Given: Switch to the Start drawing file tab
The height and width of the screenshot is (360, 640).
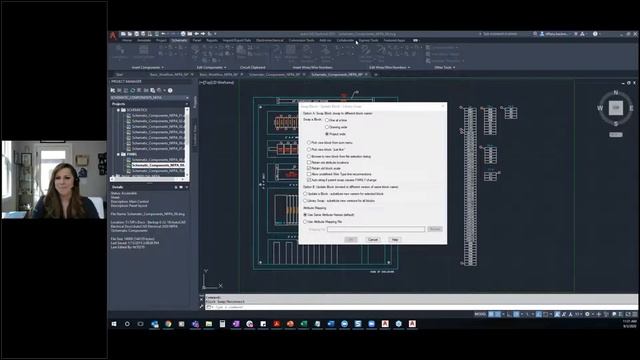Looking at the screenshot, I should pos(119,75).
